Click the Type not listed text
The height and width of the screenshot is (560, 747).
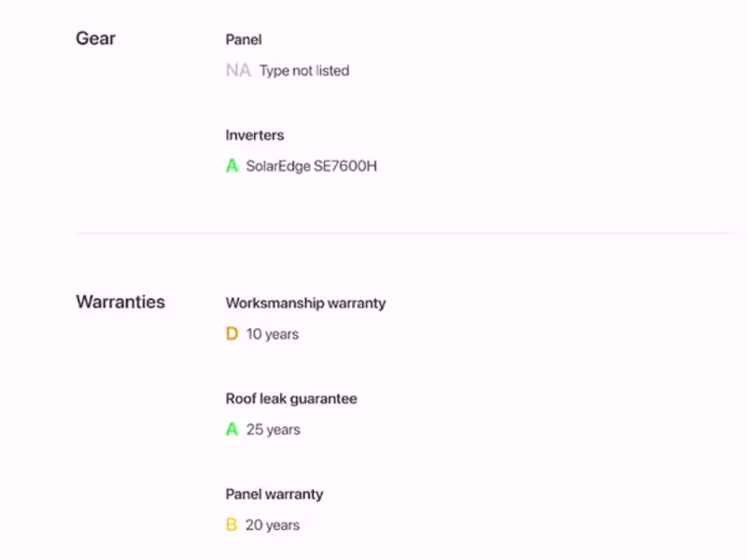pos(304,71)
